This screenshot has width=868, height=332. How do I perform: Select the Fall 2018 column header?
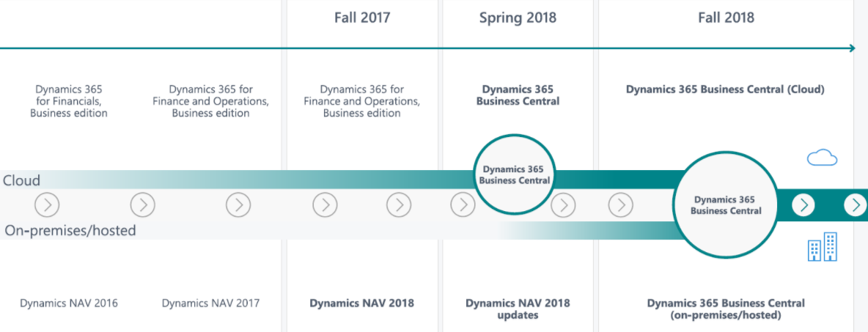[x=726, y=18]
